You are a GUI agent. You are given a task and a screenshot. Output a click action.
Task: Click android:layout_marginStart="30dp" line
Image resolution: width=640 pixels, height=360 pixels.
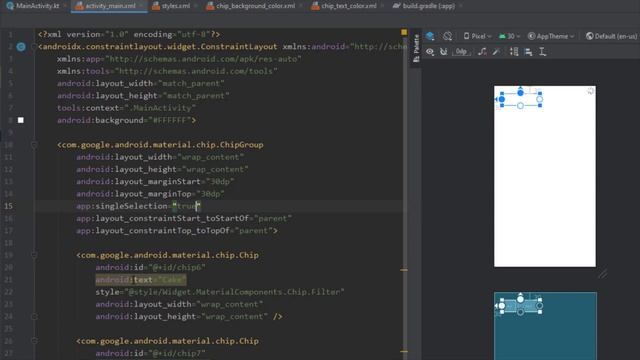pos(155,182)
